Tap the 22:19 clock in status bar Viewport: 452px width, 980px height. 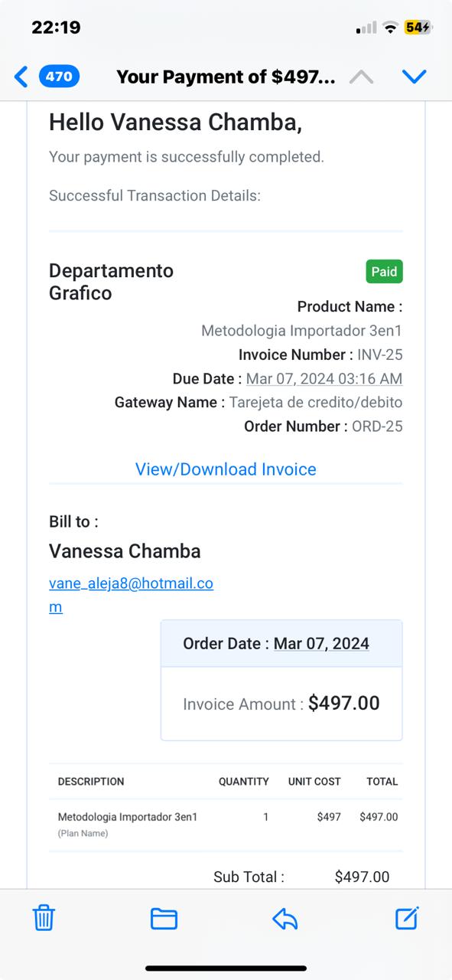click(56, 28)
